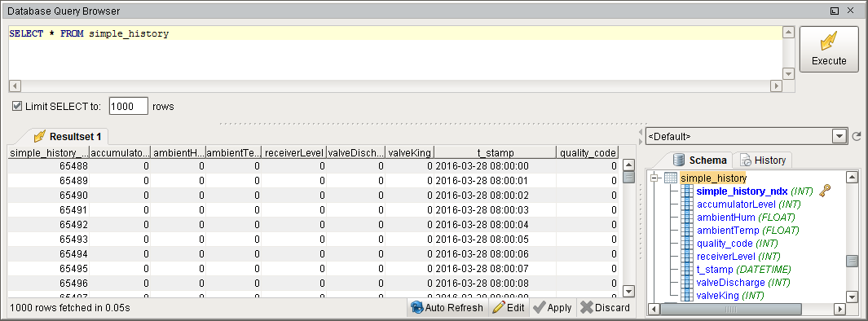Select the ambientTemp column in schema tree
This screenshot has height=321, width=868.
tap(727, 231)
